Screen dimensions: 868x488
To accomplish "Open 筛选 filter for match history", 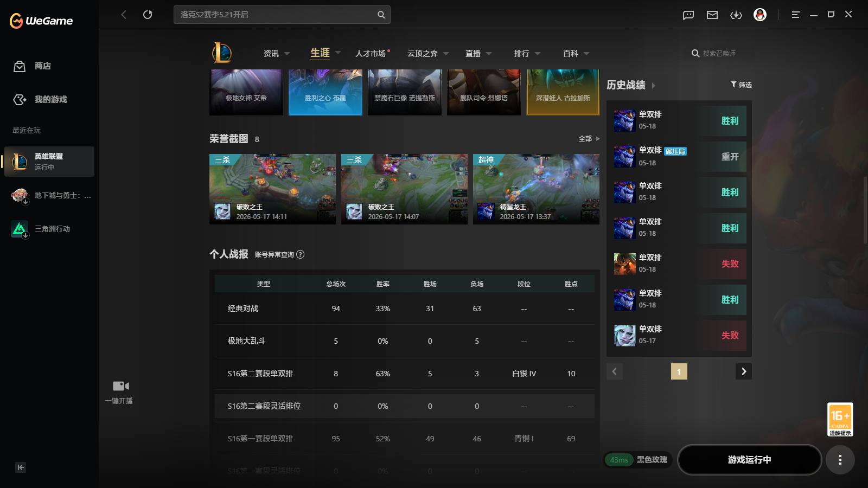I will tap(741, 85).
